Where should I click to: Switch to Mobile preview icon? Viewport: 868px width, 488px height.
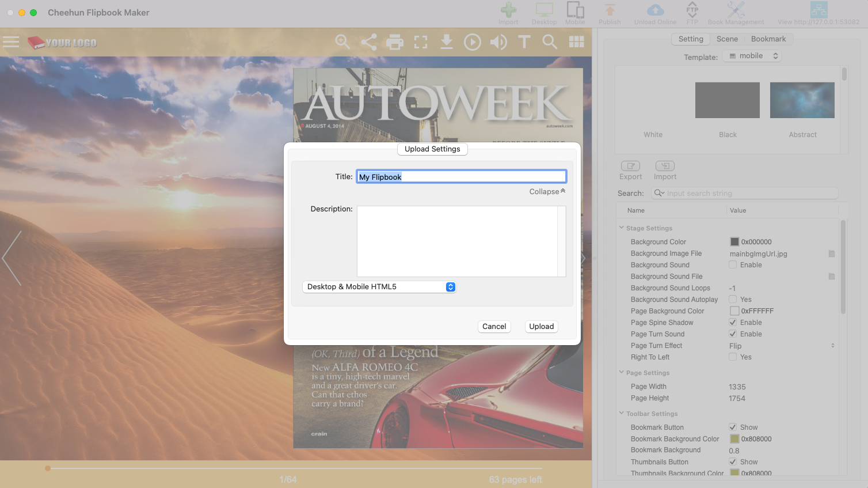point(575,10)
